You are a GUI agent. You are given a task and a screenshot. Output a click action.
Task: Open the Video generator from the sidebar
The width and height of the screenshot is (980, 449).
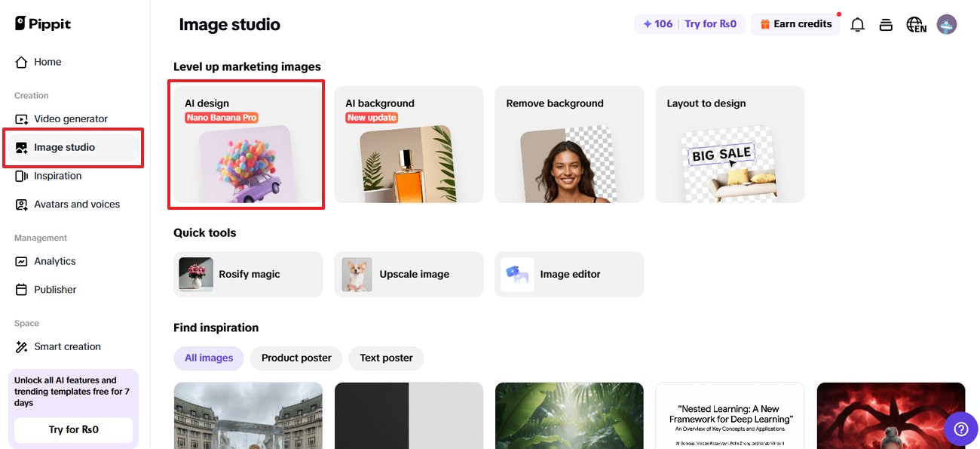[x=70, y=118]
